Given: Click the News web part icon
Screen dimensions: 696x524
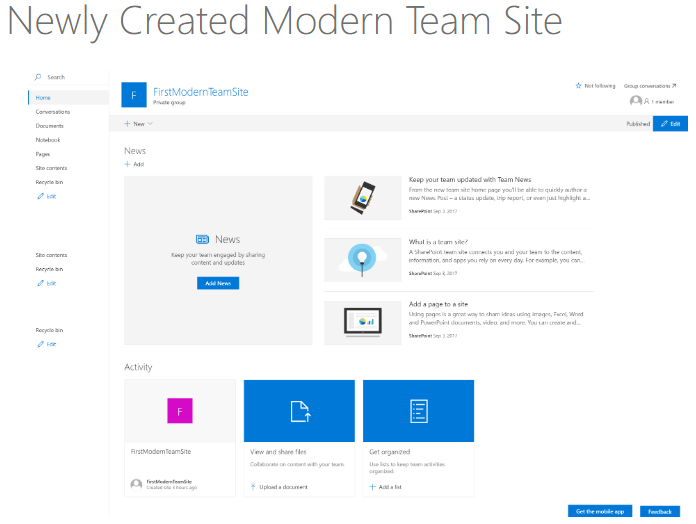Looking at the screenshot, I should pyautogui.click(x=202, y=240).
